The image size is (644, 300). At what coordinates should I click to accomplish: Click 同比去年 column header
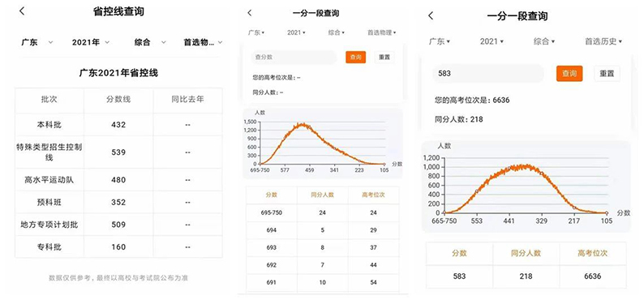pos(187,99)
